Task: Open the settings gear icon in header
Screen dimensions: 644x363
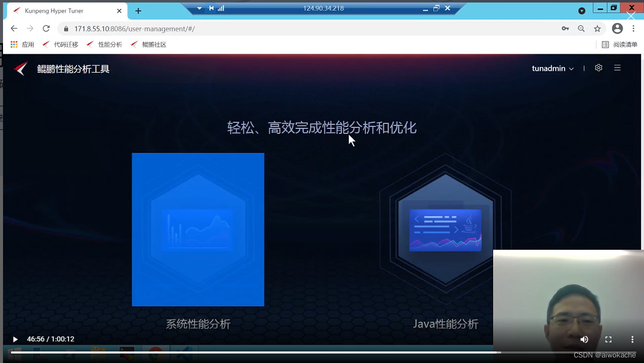Action: point(598,68)
